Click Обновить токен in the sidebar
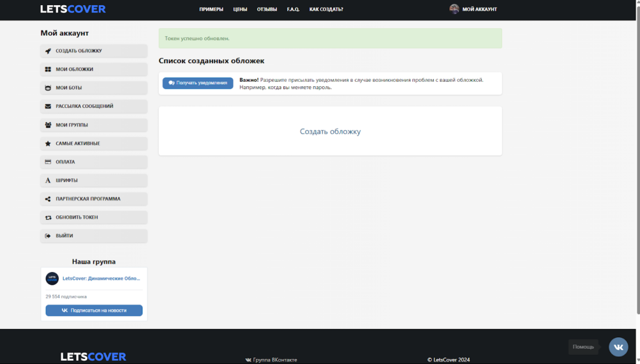640x364 pixels. pos(94,217)
